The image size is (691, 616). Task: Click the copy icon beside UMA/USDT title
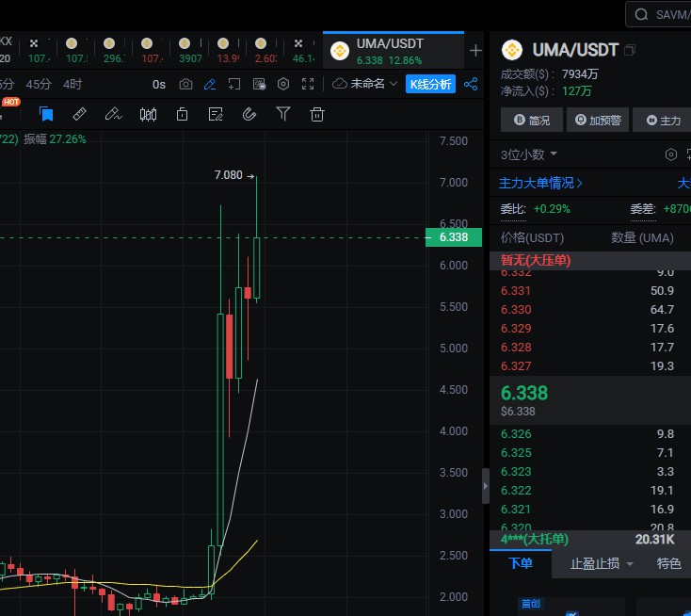[630, 50]
